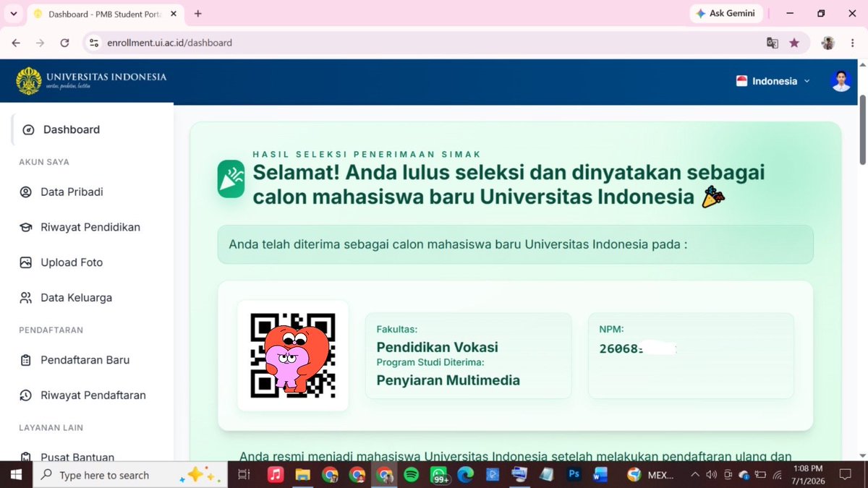Viewport: 868px width, 488px height.
Task: Click the Penyiaran Multimedia program text
Action: (448, 380)
